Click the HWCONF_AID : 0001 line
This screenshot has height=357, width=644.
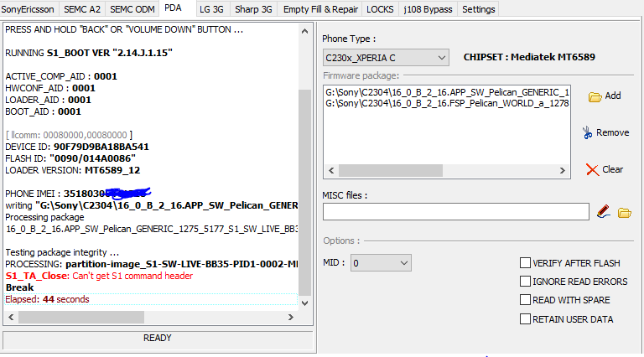coord(50,88)
